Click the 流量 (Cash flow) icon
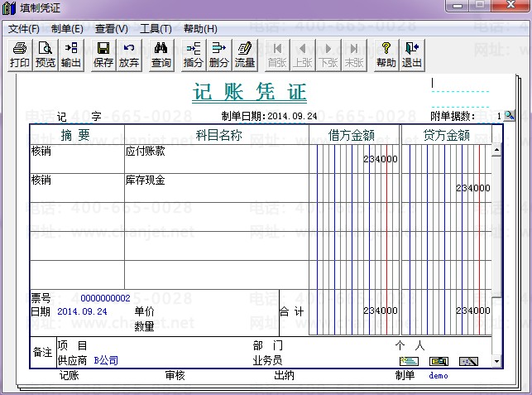 point(245,55)
